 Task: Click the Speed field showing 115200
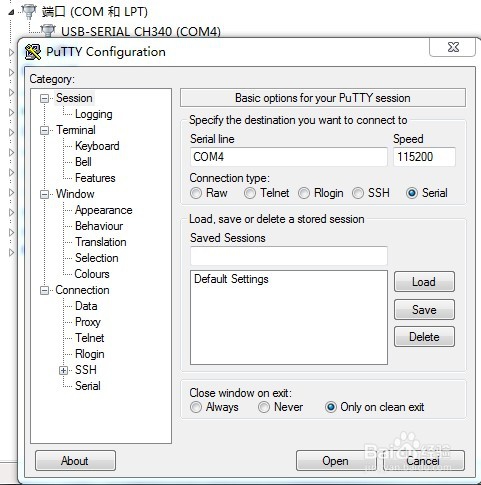point(424,157)
